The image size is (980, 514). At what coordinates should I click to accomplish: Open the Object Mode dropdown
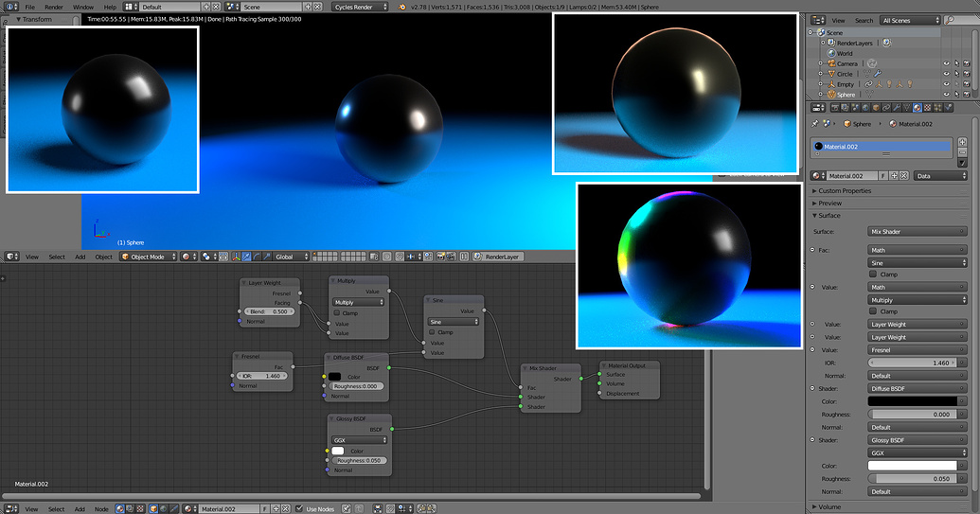click(148, 257)
